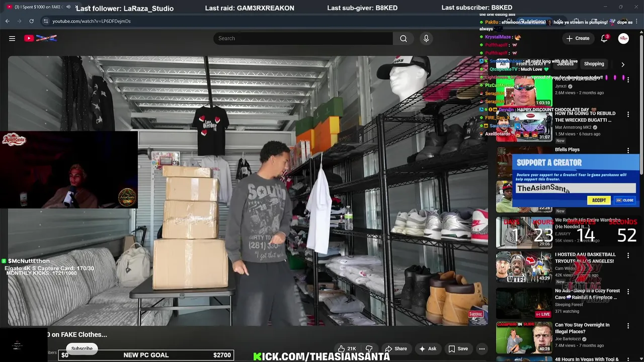Screen dimensions: 644x362
Task: Open live Cozy Forest Cave thumbnail
Action: tap(524, 303)
